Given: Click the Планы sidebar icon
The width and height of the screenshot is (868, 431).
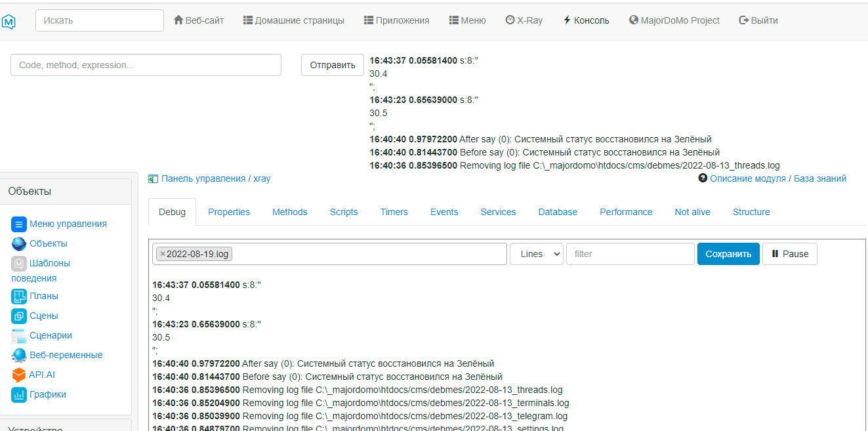Looking at the screenshot, I should [x=19, y=297].
